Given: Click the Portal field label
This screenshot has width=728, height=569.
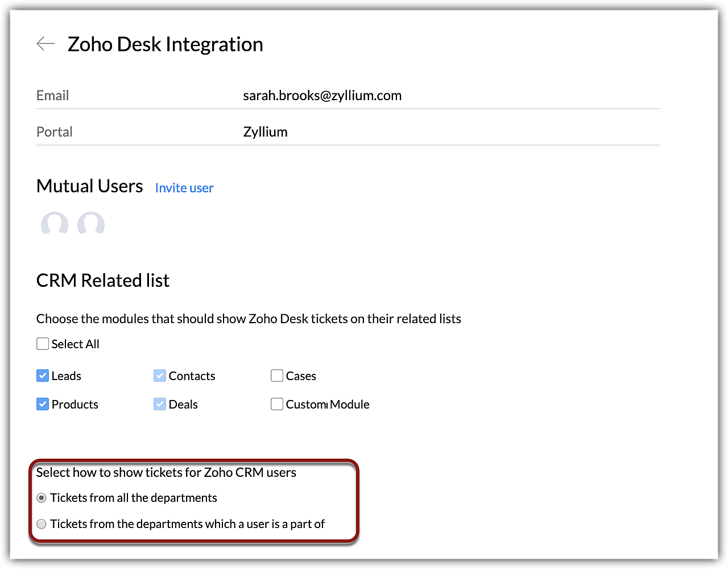Looking at the screenshot, I should coord(55,132).
